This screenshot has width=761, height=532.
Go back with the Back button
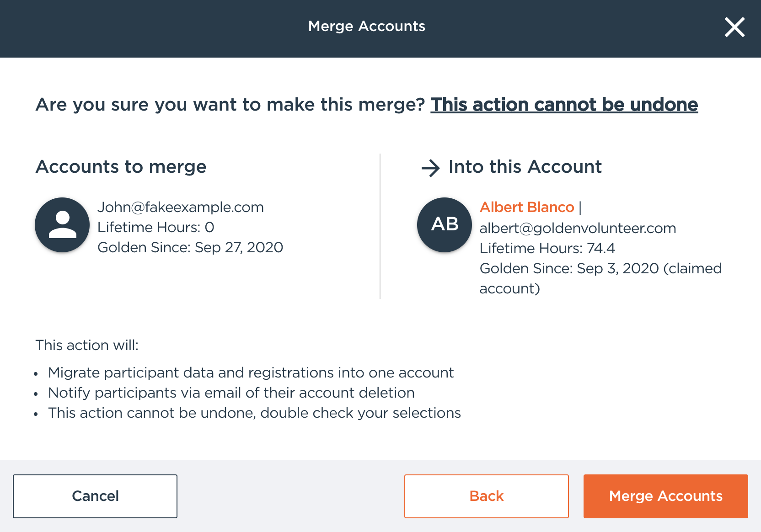coord(486,496)
